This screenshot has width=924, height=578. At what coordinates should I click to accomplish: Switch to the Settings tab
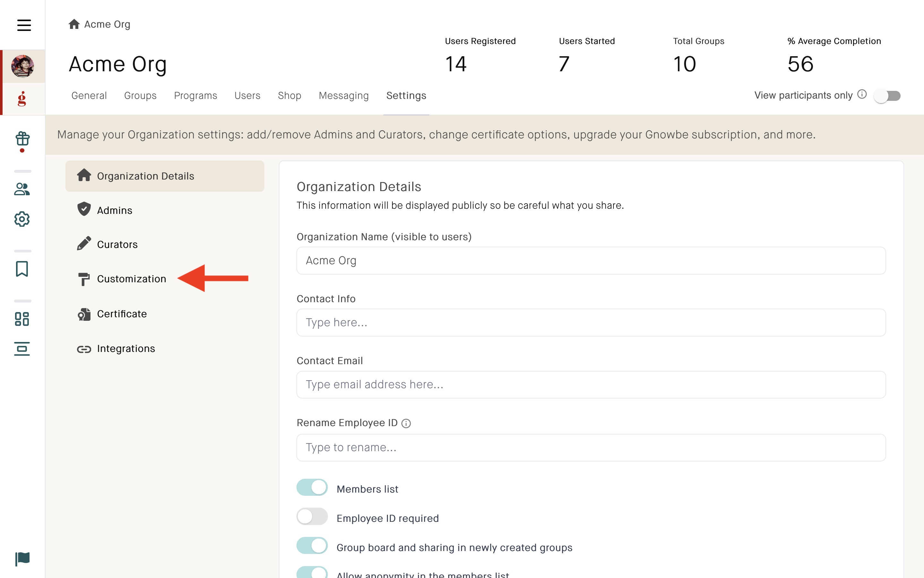coord(406,96)
